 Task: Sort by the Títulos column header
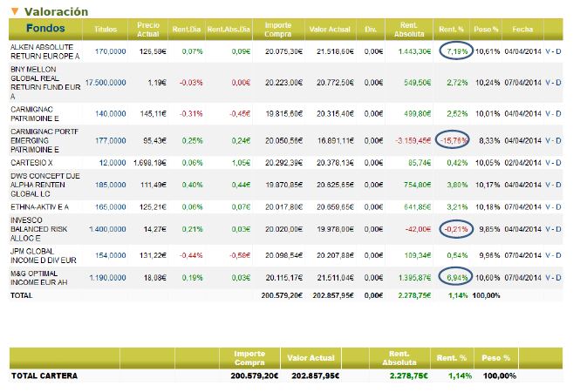click(106, 29)
